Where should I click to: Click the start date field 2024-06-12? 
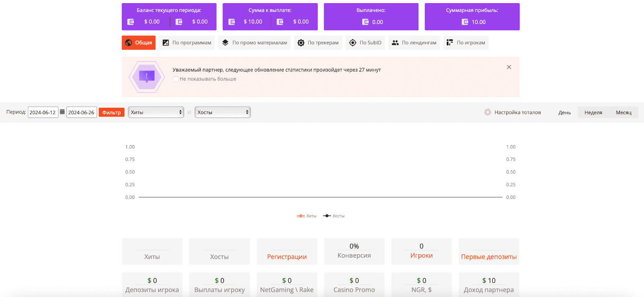[43, 113]
